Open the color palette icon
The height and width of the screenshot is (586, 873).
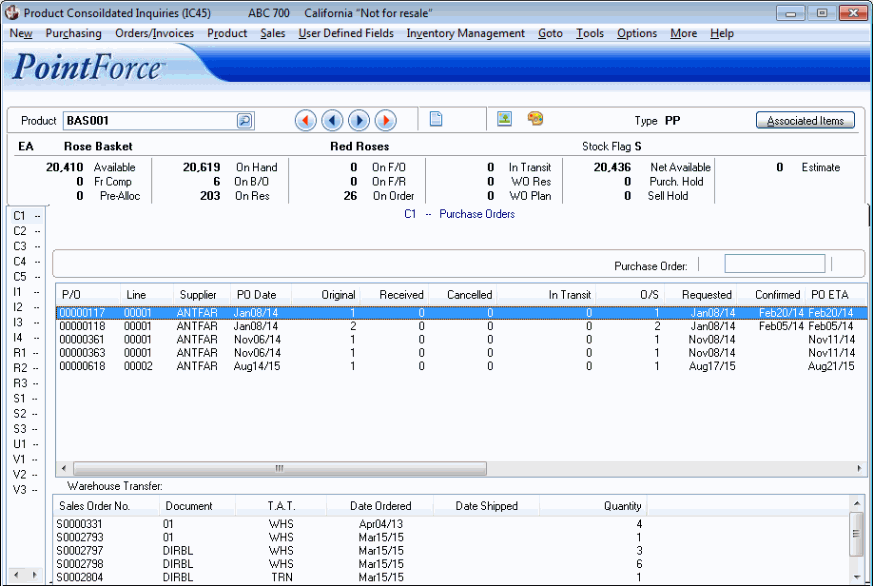click(x=535, y=119)
